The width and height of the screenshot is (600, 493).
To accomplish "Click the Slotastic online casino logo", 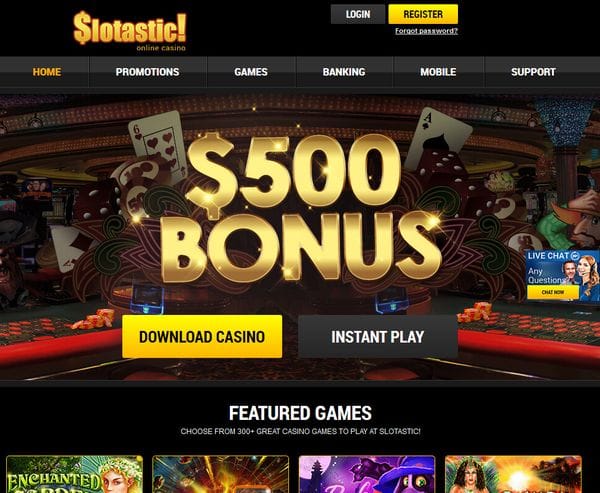I will click(x=130, y=31).
